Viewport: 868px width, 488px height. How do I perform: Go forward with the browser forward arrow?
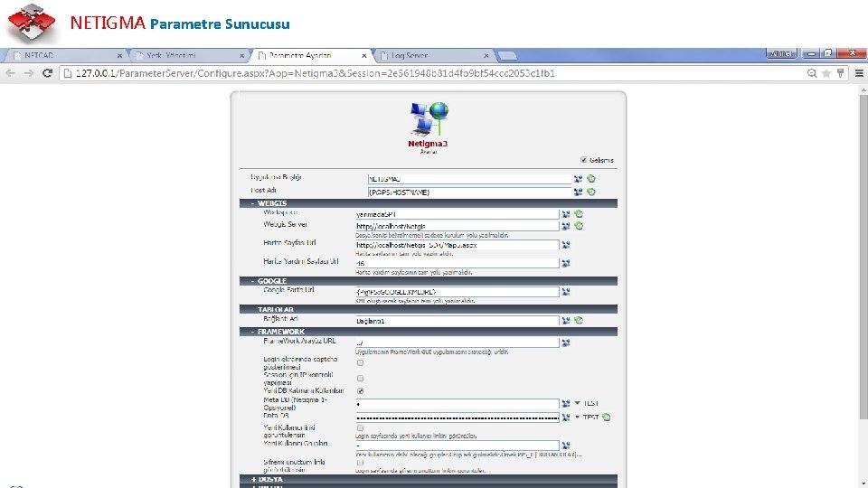pos(29,73)
